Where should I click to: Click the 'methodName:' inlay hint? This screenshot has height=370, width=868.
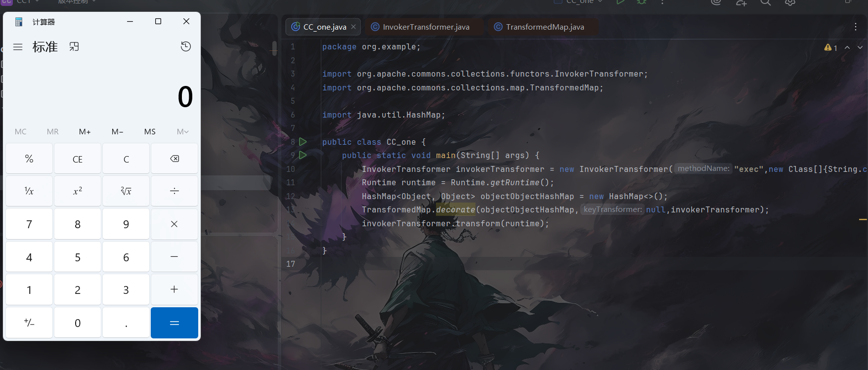coord(703,168)
